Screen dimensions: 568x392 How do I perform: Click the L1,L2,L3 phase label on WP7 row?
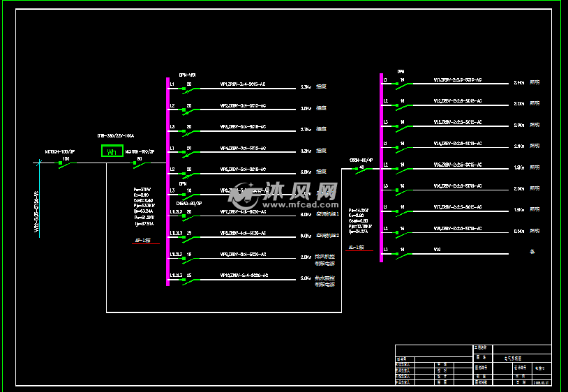click(177, 211)
